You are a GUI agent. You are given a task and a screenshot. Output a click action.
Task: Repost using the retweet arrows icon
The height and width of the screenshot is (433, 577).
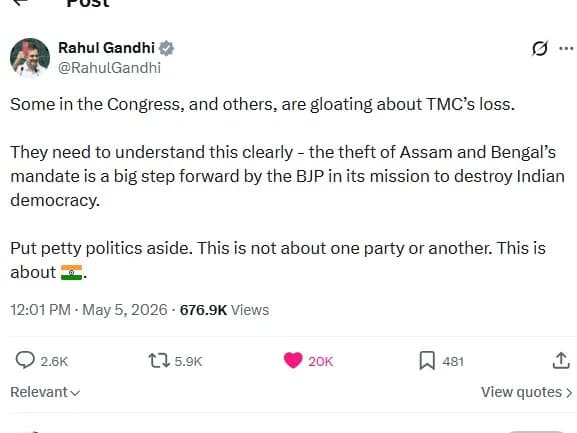[x=159, y=361]
